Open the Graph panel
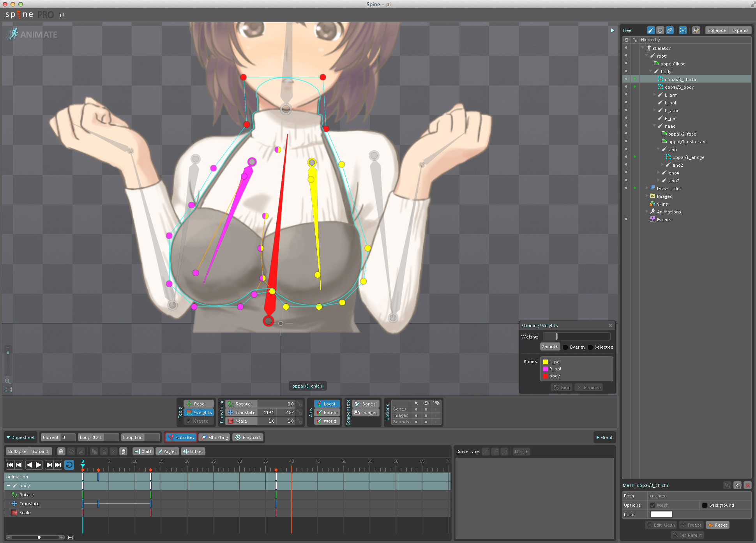756x543 pixels. (605, 437)
